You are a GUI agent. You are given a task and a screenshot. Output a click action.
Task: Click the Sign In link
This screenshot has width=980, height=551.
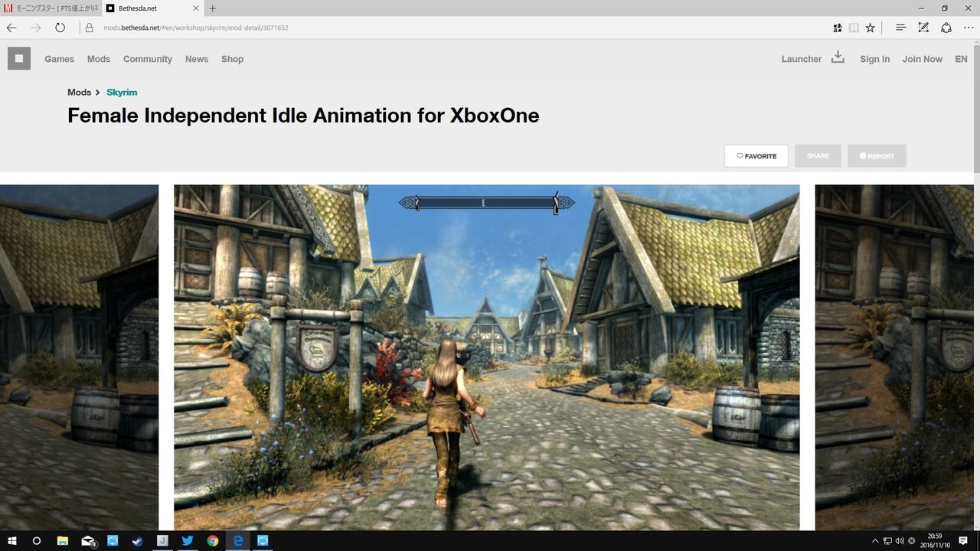tap(874, 59)
